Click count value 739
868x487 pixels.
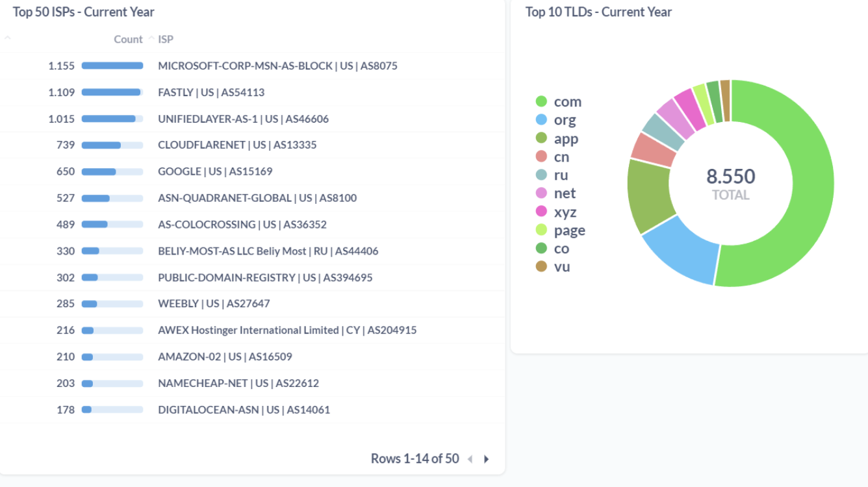[66, 145]
